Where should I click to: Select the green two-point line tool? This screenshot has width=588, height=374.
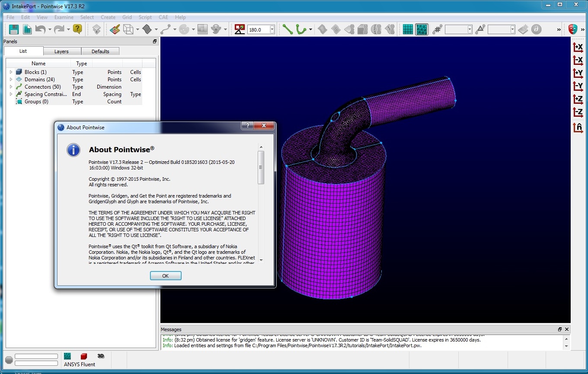point(287,29)
